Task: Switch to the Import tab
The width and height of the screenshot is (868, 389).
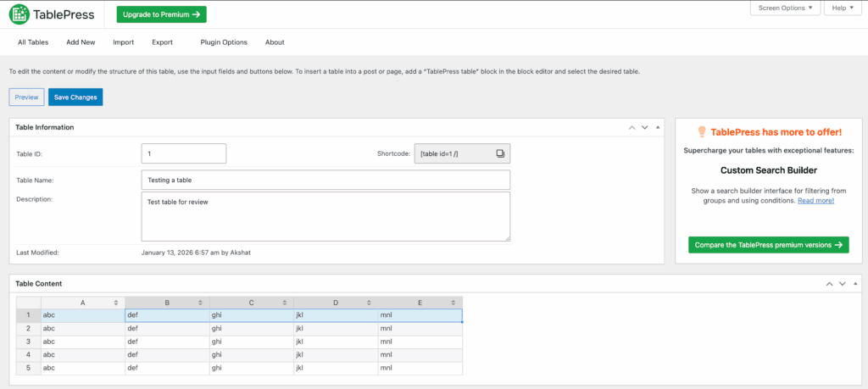Action: [x=124, y=42]
